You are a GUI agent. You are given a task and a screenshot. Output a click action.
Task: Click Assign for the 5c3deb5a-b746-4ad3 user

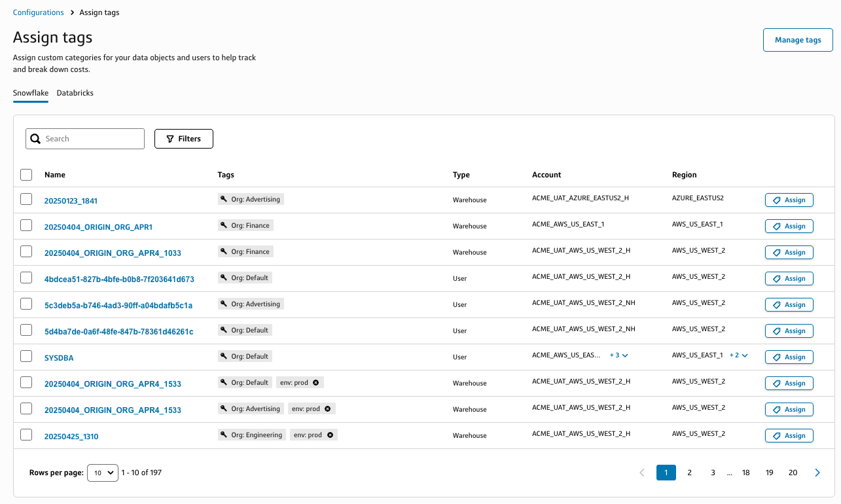pyautogui.click(x=789, y=304)
